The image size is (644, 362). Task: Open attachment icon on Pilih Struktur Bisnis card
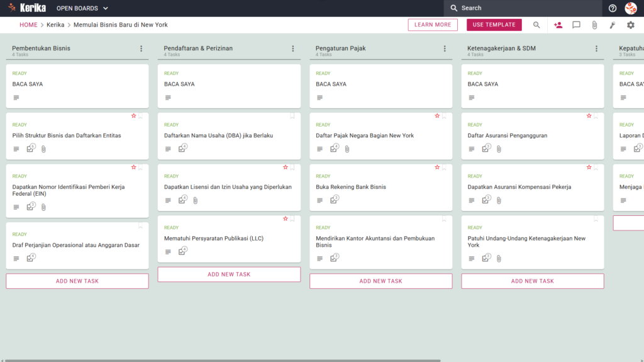pyautogui.click(x=43, y=149)
